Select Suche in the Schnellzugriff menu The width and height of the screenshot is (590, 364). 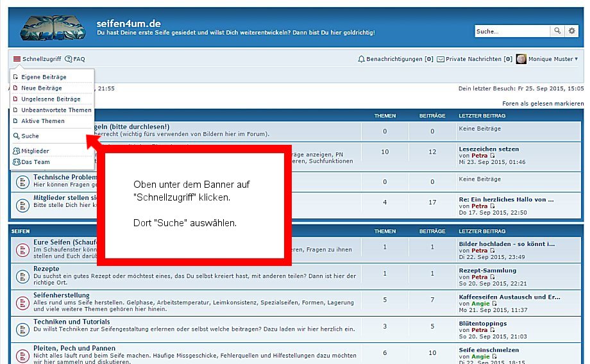pos(30,136)
